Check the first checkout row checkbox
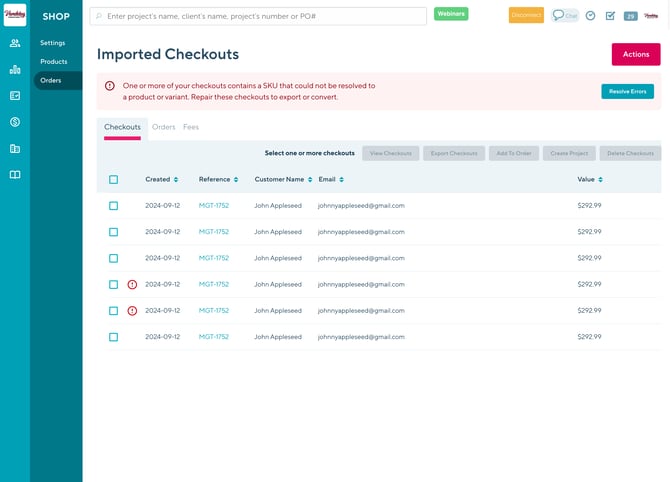670x482 pixels. tap(113, 205)
